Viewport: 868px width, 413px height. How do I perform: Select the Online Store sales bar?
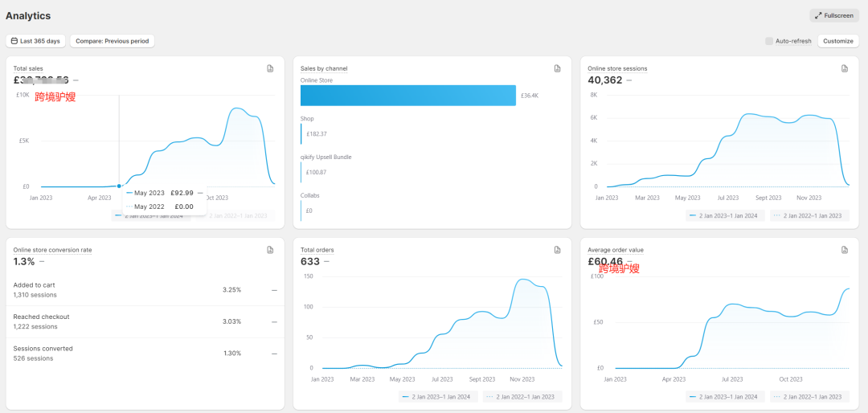408,96
